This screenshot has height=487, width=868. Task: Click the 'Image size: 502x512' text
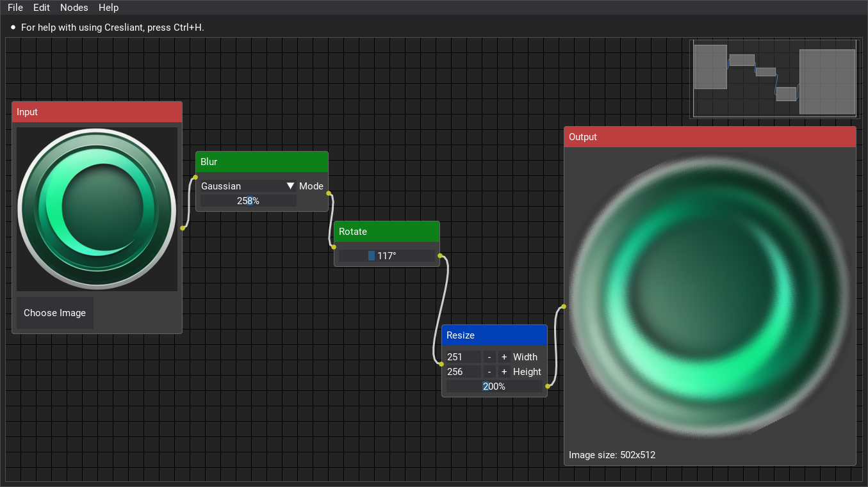[x=612, y=455]
